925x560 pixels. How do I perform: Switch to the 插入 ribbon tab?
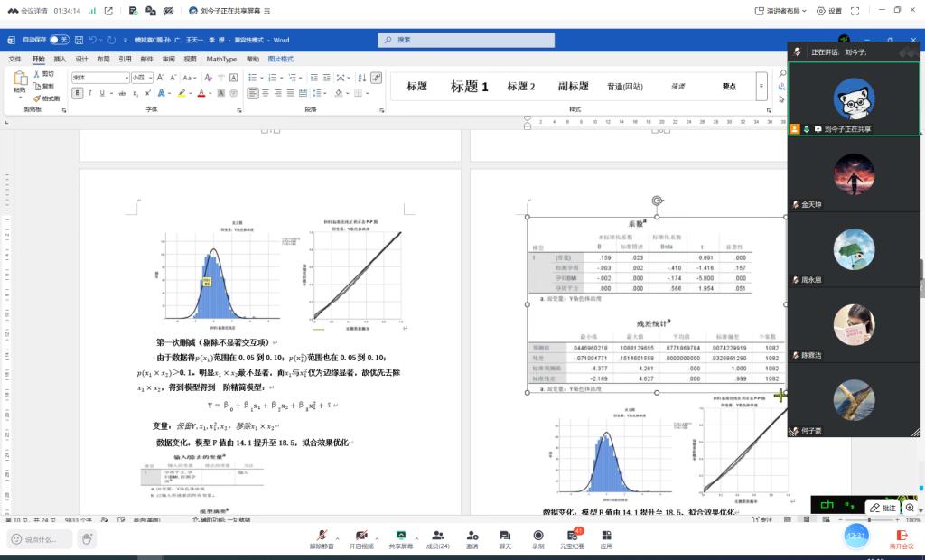coord(60,59)
